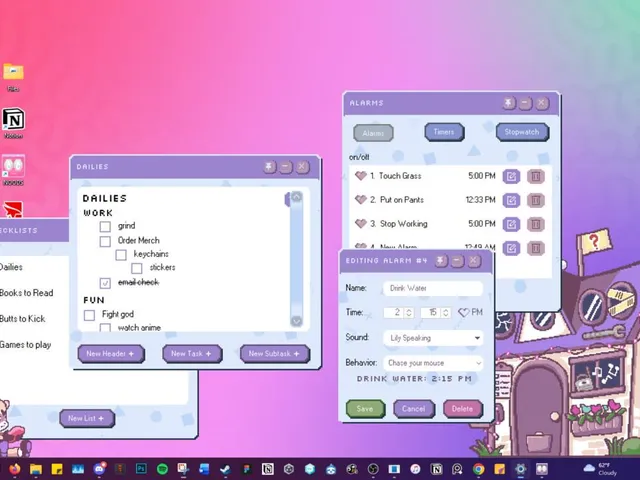Click the Touch Grass alarm name text
Screen dimensions: 640x480
(400, 176)
